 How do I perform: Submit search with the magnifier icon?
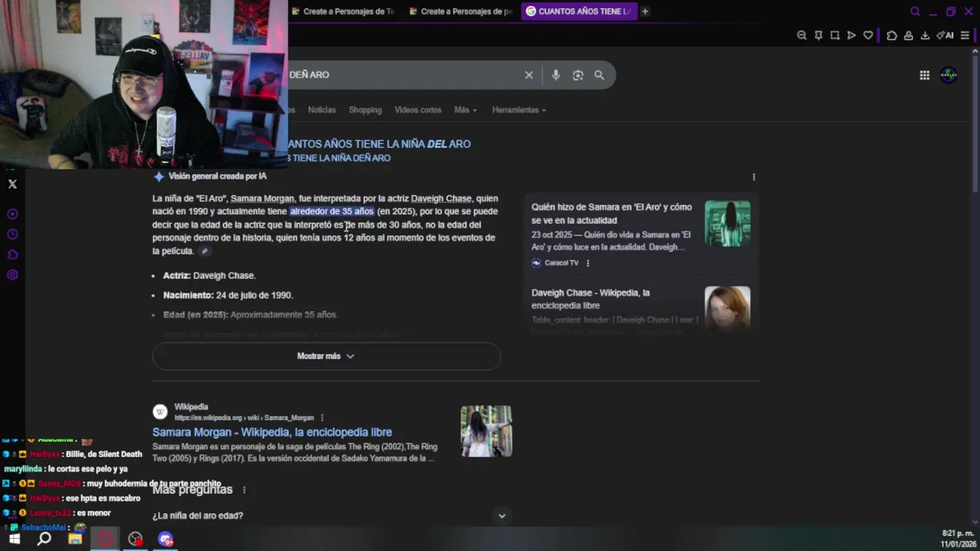599,75
